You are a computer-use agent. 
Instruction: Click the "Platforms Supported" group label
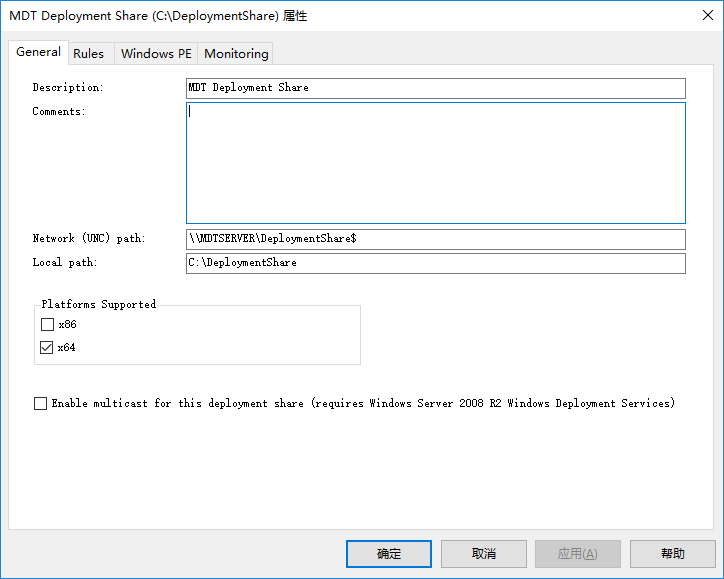click(99, 304)
